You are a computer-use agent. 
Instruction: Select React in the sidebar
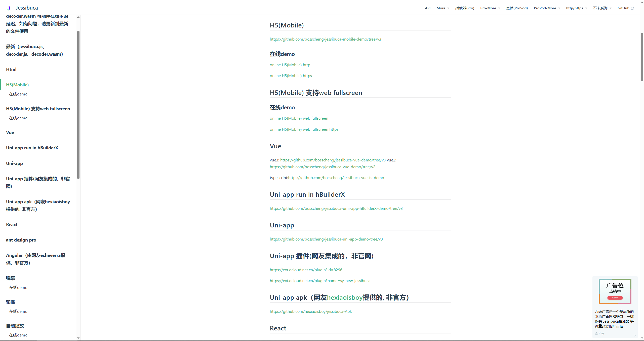(x=12, y=224)
